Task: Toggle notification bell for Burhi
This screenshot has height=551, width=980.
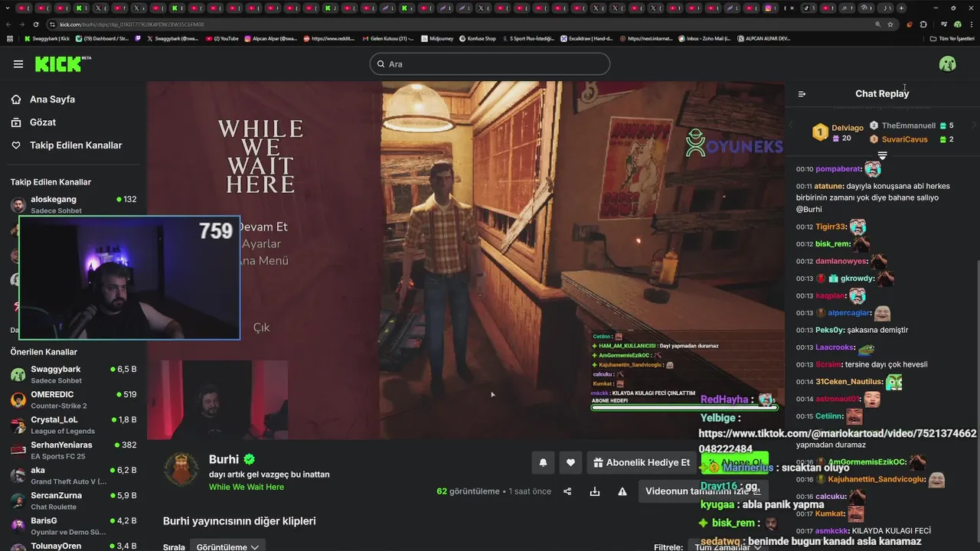Action: (x=543, y=462)
